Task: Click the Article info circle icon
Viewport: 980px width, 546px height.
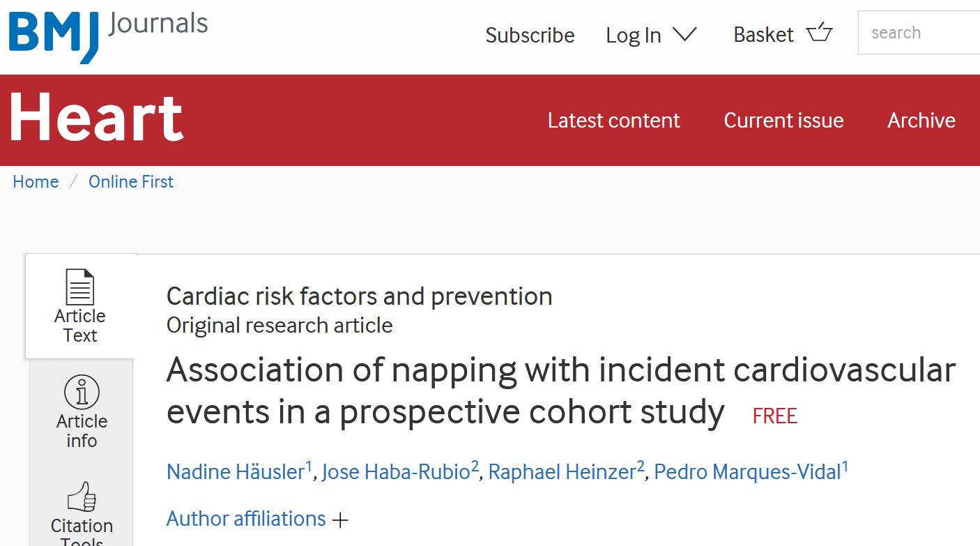Action: pyautogui.click(x=82, y=393)
